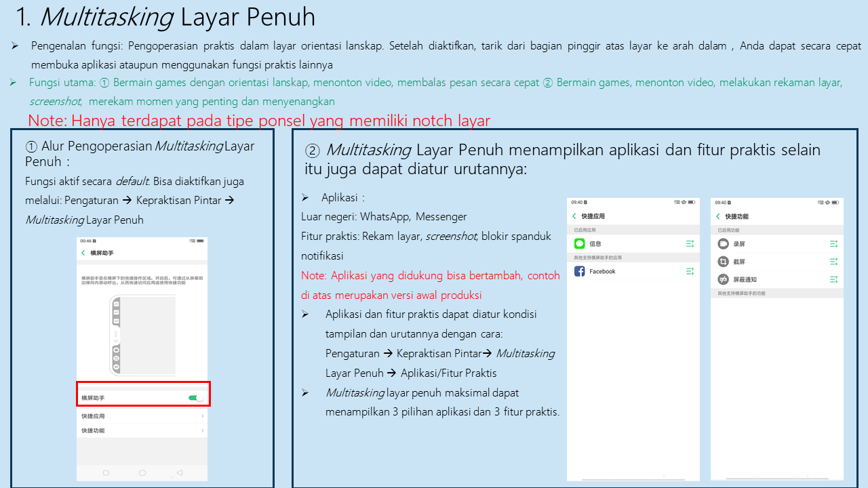868x488 pixels.
Task: Click the 录屏 screen record icon
Action: 723,243
